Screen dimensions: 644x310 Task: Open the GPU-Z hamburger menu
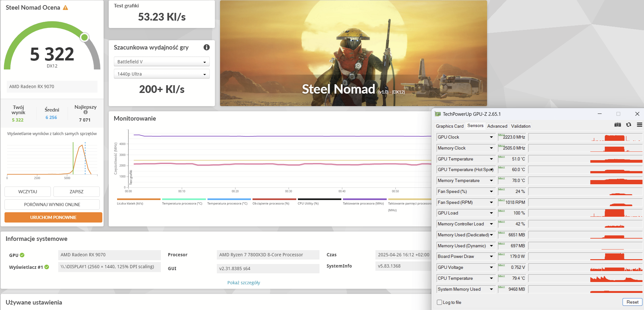tap(639, 125)
